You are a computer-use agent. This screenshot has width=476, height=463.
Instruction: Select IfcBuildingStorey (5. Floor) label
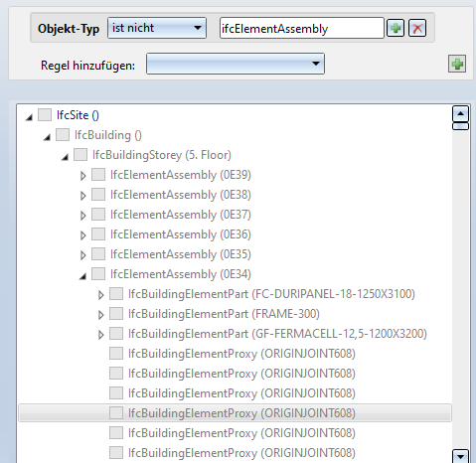tap(162, 155)
